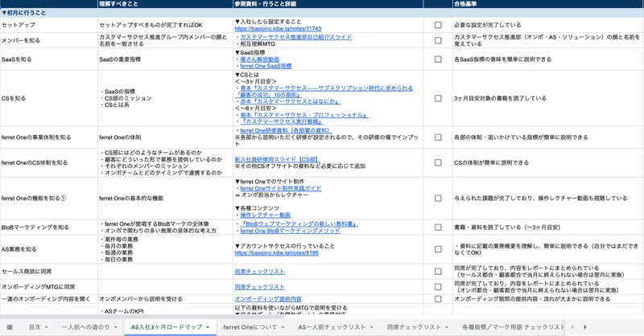
Task: Open カスタマーサクセス推進部自己紹介スライド link
Action: 295,37
